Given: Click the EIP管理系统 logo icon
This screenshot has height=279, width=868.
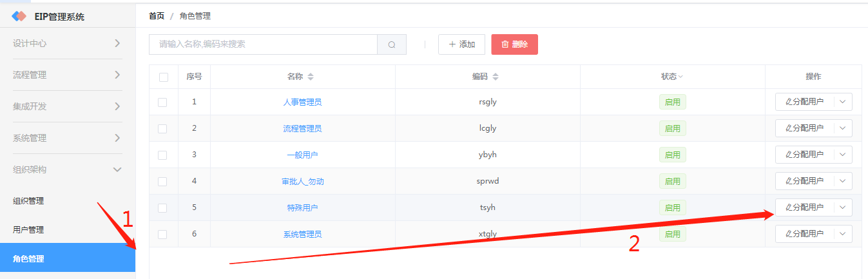Looking at the screenshot, I should [19, 17].
